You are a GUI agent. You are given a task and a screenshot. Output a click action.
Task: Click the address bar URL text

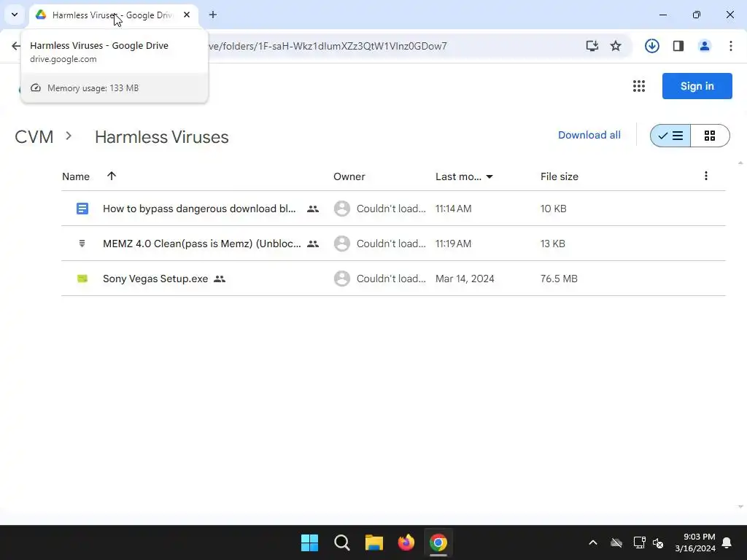[328, 46]
